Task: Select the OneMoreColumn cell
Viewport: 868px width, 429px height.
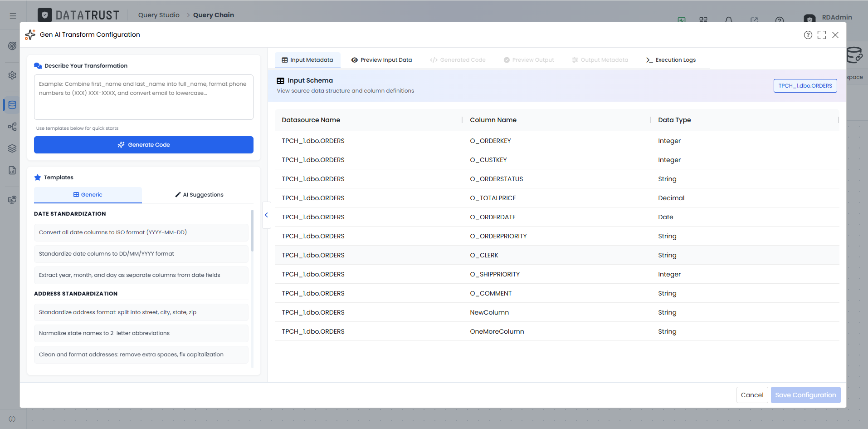Action: 497,331
